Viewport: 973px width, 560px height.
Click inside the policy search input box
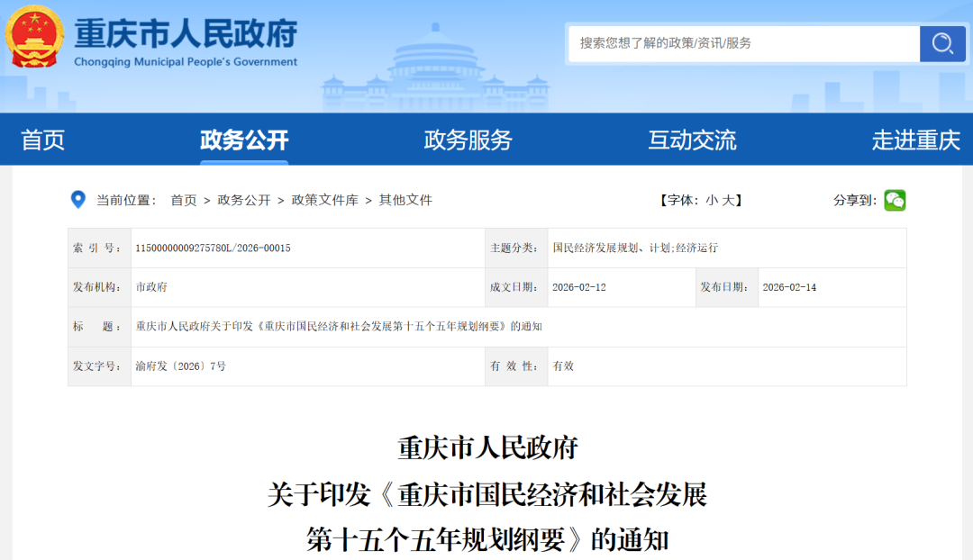click(739, 43)
